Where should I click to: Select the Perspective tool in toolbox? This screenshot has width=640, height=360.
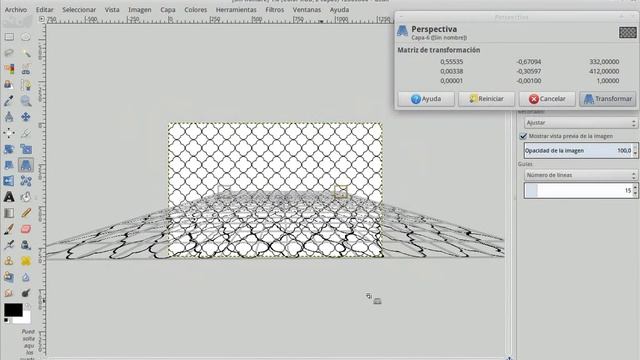[26, 165]
